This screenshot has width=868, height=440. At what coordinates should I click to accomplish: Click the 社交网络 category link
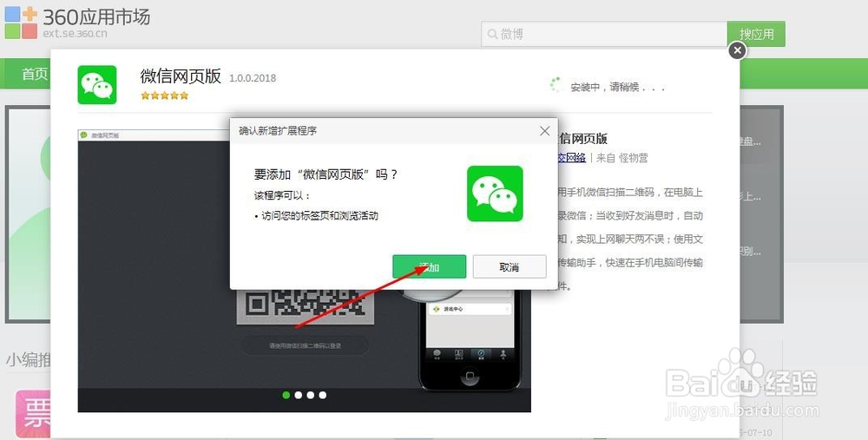click(572, 158)
